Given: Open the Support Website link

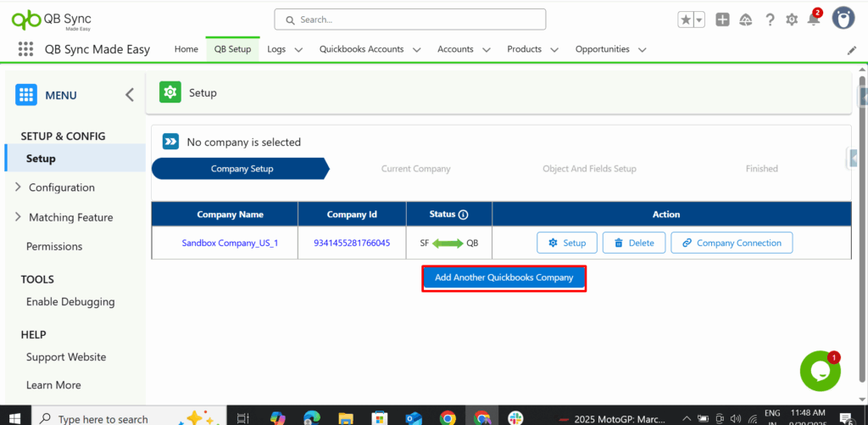Looking at the screenshot, I should [x=66, y=357].
